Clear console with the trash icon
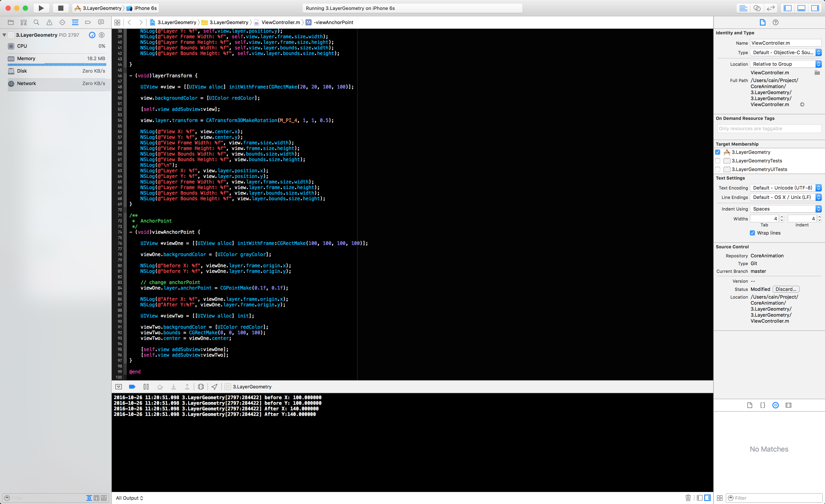 [x=688, y=498]
